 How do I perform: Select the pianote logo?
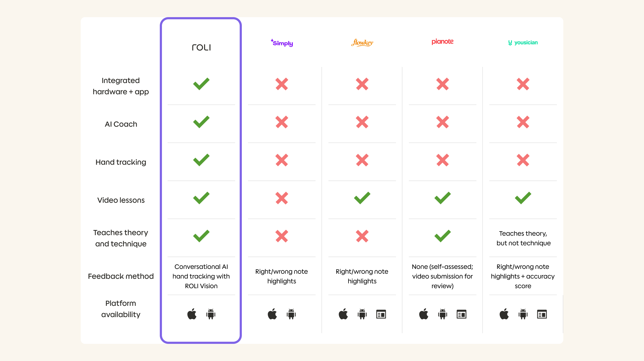pos(442,42)
